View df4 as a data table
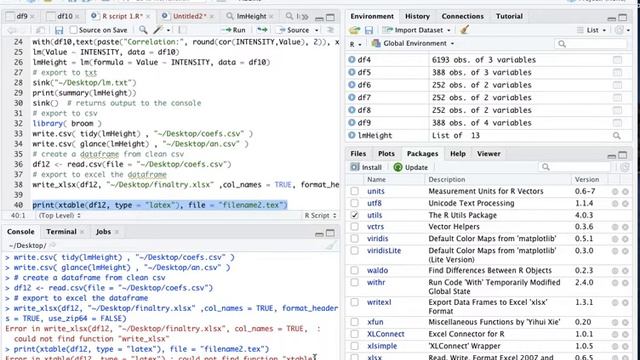 tap(617, 60)
